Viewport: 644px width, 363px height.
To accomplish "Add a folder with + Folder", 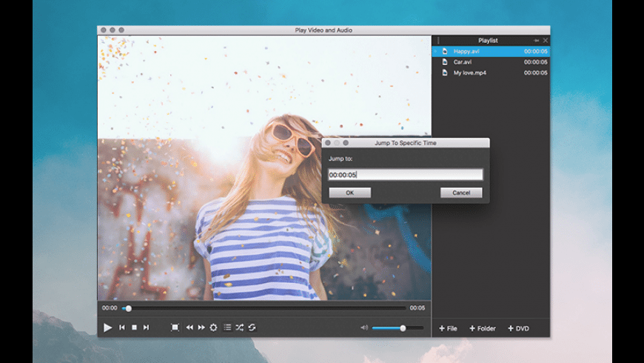I will pyautogui.click(x=483, y=328).
